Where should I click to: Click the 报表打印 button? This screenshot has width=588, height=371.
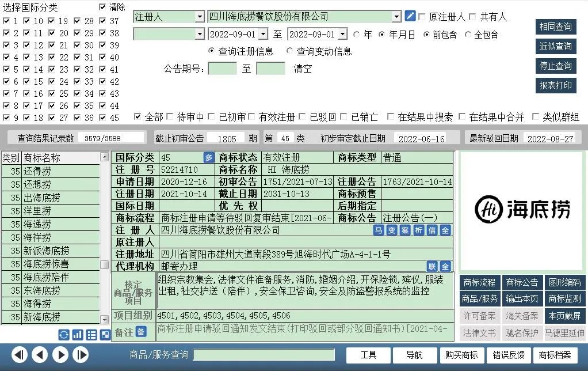click(555, 85)
